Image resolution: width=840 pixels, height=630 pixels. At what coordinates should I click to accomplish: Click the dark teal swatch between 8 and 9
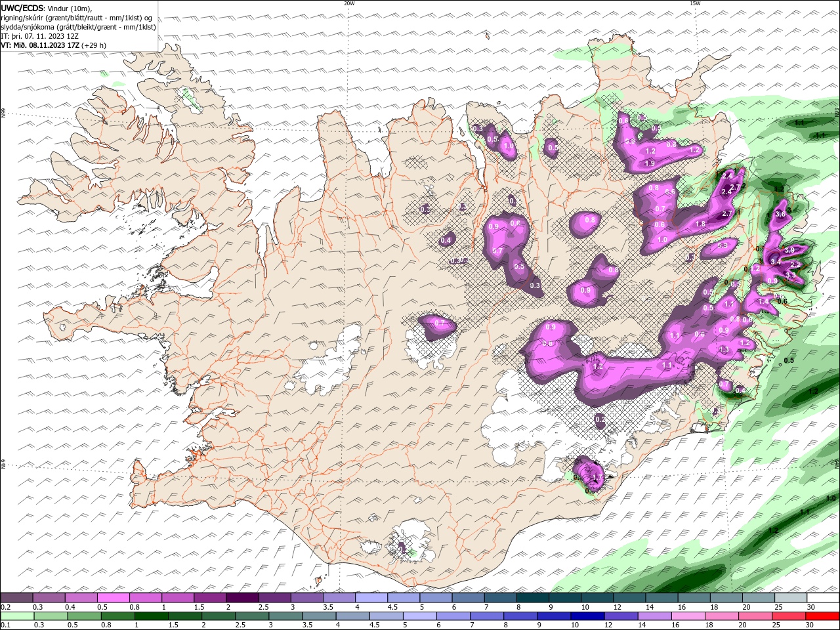(x=533, y=598)
